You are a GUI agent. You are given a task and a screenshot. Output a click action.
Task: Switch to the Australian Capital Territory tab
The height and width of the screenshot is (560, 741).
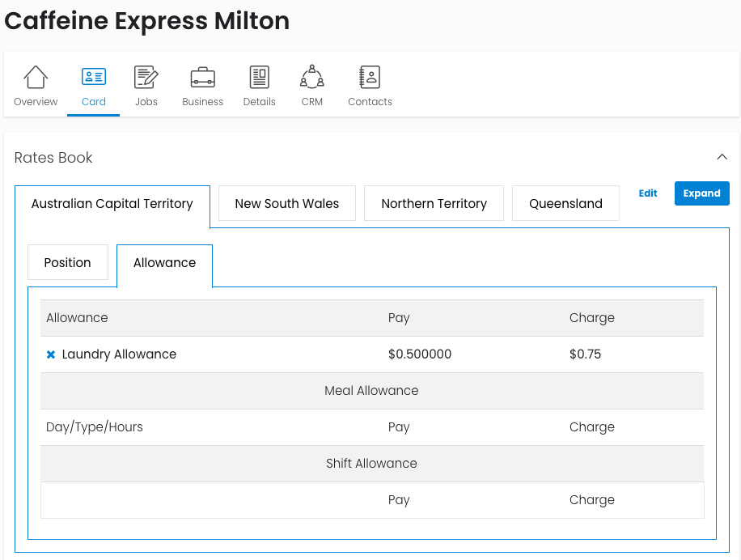pyautogui.click(x=112, y=204)
